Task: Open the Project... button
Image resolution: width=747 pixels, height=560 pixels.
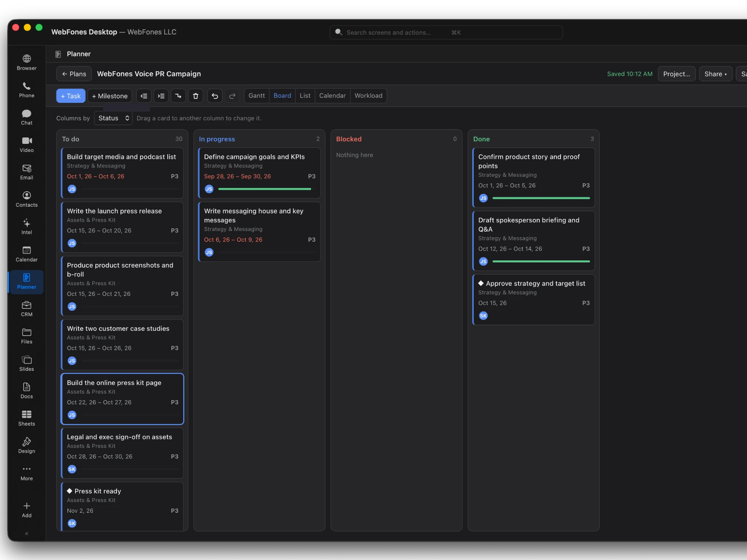Action: pos(676,74)
